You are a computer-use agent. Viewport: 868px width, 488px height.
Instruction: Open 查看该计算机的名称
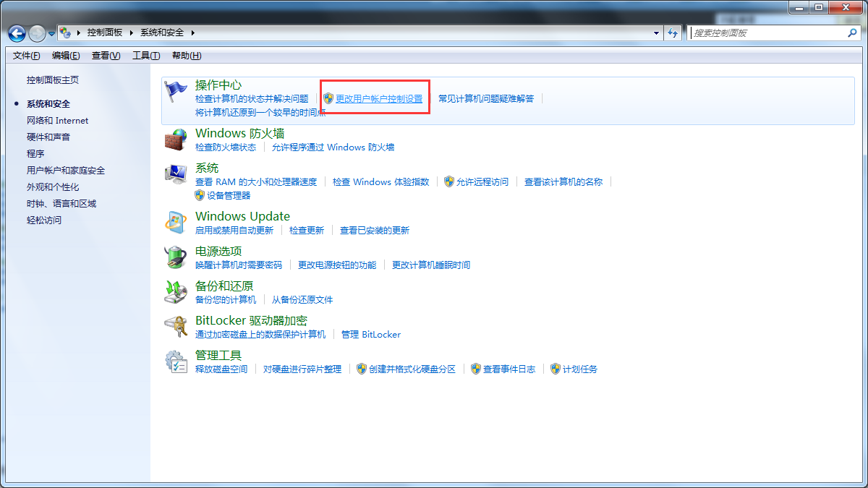click(563, 182)
